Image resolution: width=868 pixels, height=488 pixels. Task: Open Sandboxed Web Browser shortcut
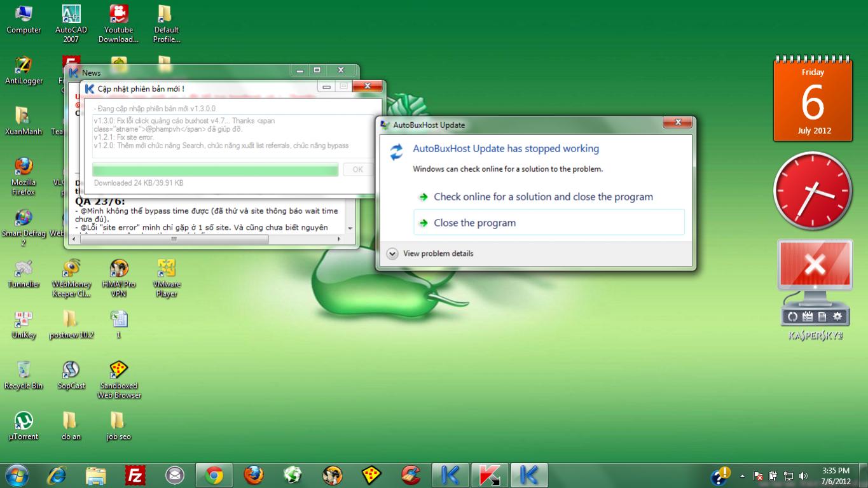click(x=118, y=372)
